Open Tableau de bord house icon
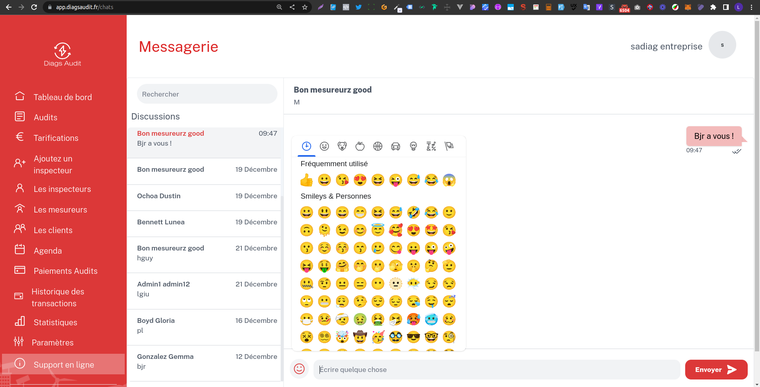 pyautogui.click(x=19, y=96)
